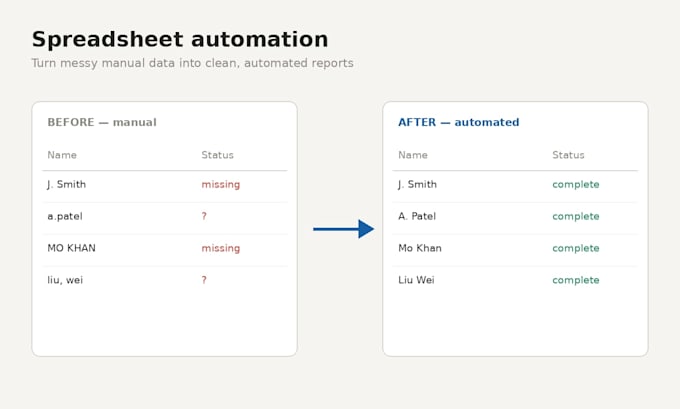Select the 'Mo Khan' cleaned name cell

point(420,248)
